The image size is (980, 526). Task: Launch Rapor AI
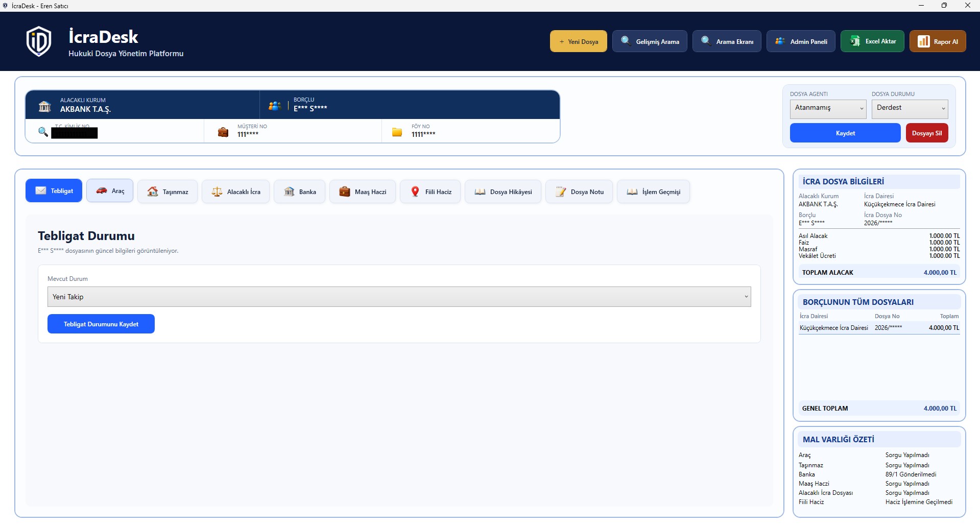pyautogui.click(x=938, y=41)
